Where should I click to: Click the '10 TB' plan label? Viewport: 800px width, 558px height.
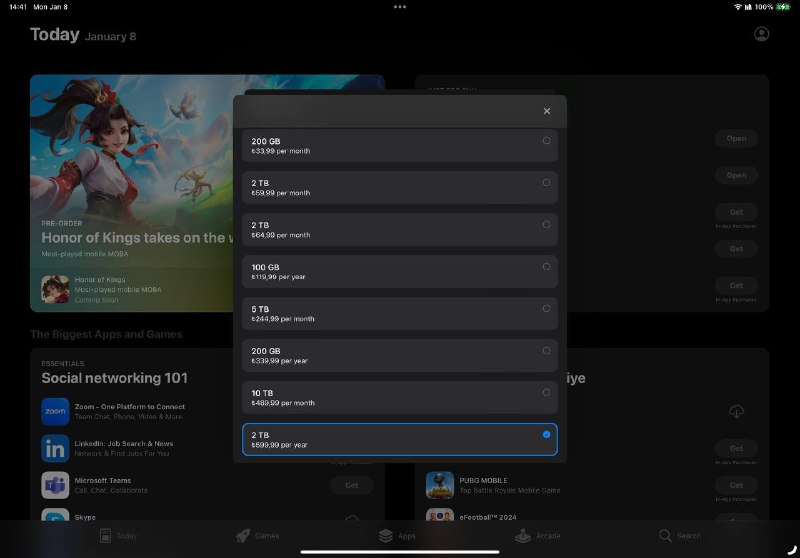click(x=262, y=393)
